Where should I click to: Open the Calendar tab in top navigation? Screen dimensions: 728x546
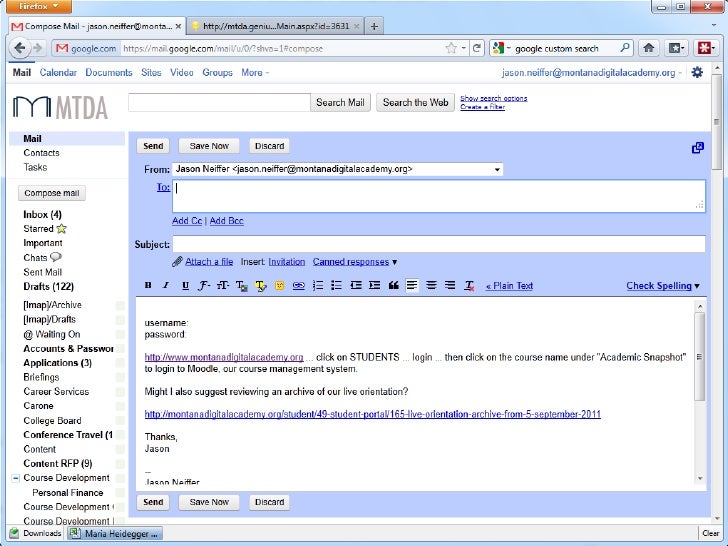click(58, 72)
